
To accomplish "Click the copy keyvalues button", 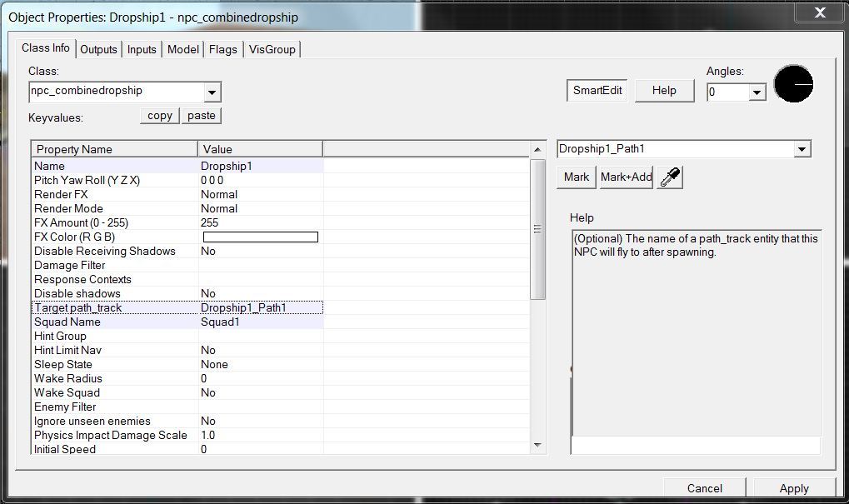I will coord(160,115).
